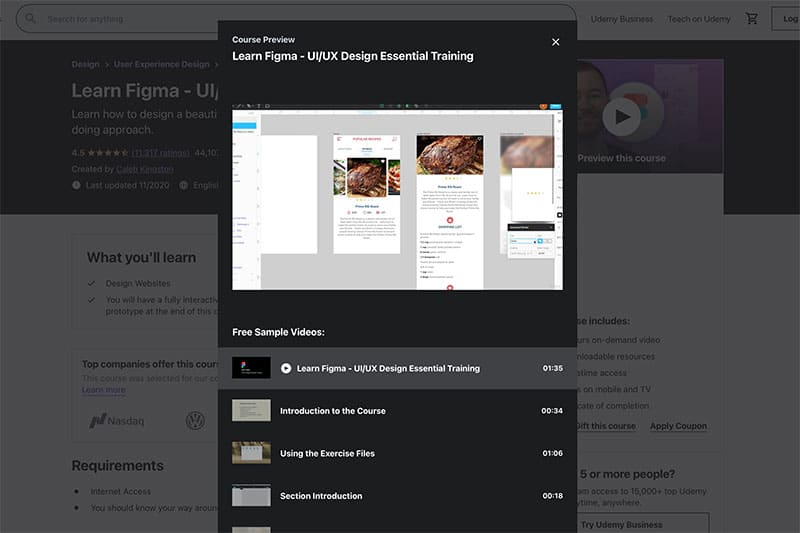Open Udemy Business link in header
Viewport: 800px width, 533px height.
click(621, 19)
